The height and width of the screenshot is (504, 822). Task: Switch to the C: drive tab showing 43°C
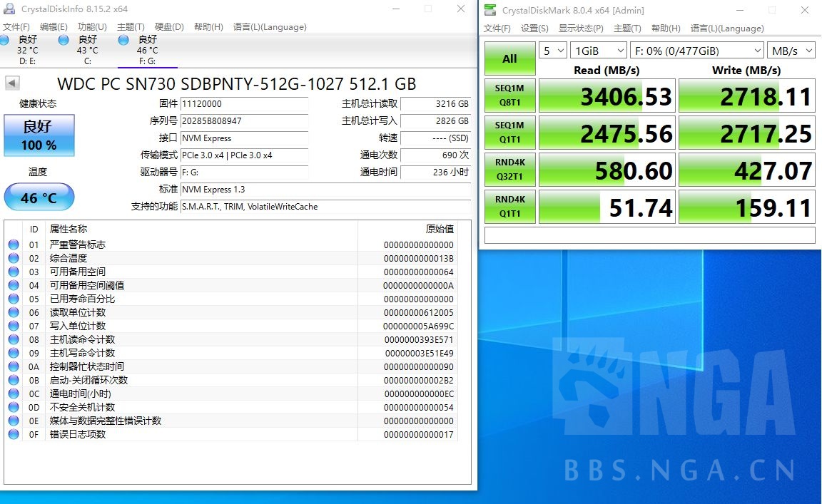pos(87,50)
